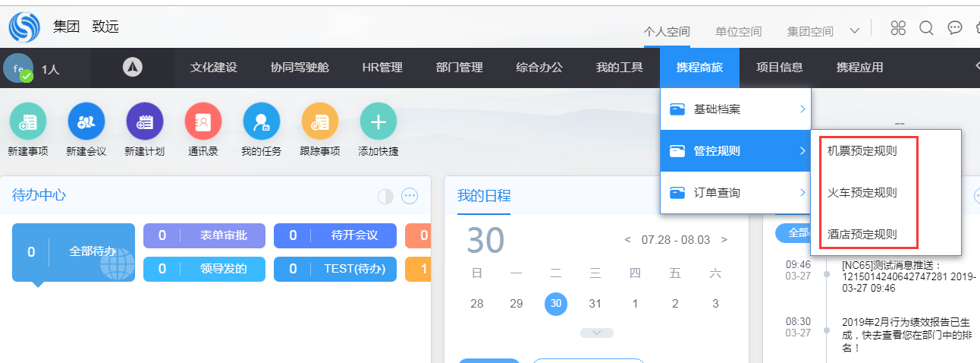Select day 29 in calendar

click(x=517, y=304)
